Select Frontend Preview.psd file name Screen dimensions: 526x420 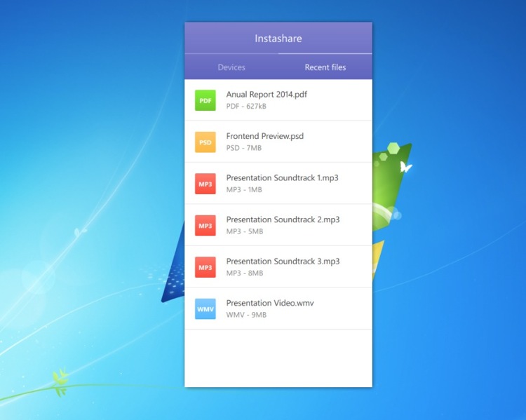point(265,136)
